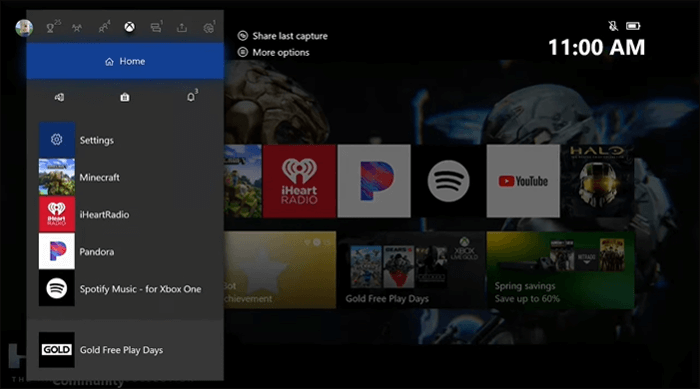Open the yellow achievement star tile

(280, 270)
